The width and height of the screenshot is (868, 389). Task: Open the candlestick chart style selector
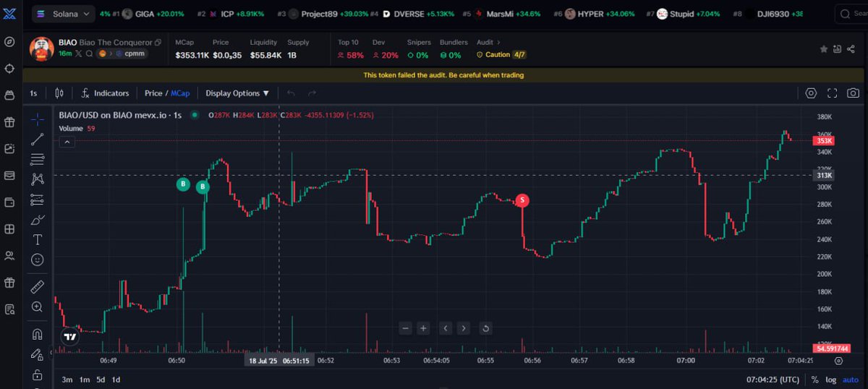(x=59, y=93)
